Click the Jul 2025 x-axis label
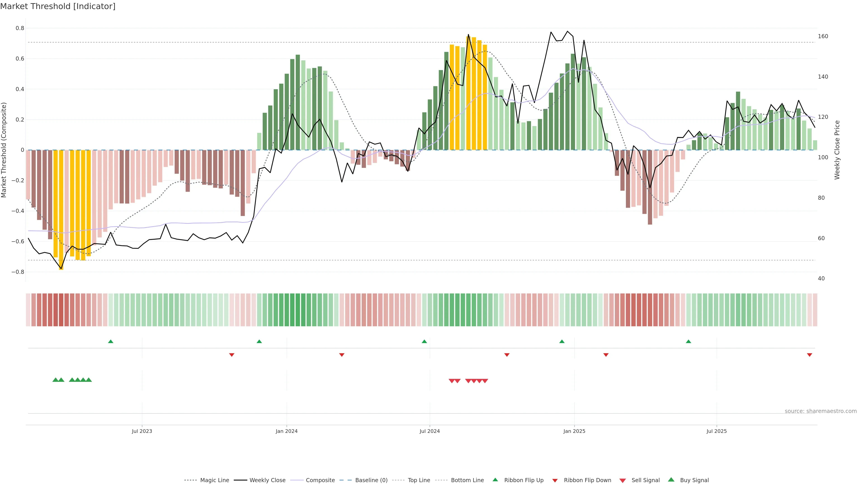The height and width of the screenshot is (488, 868). click(716, 431)
